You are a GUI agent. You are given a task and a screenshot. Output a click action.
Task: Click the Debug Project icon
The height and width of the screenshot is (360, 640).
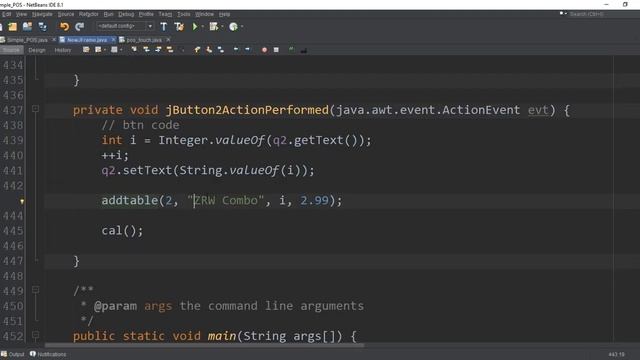(213, 27)
